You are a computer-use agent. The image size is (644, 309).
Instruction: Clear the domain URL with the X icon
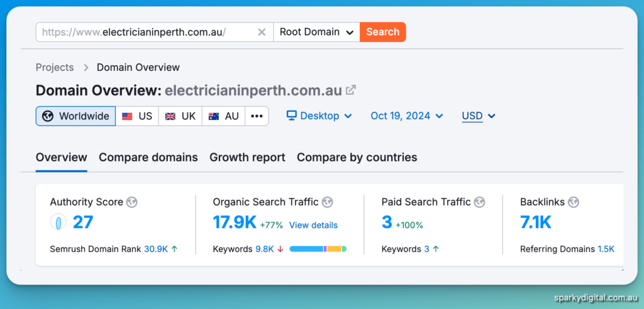point(261,32)
